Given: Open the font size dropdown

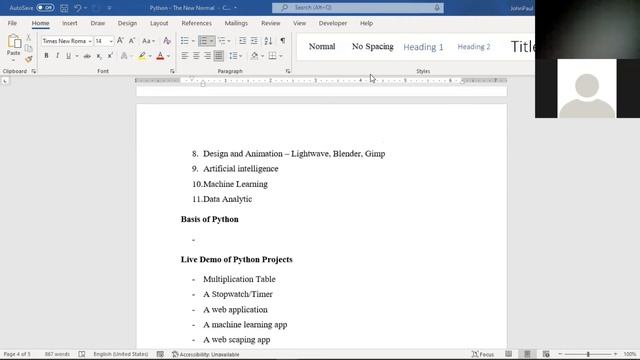Looking at the screenshot, I should [x=111, y=41].
